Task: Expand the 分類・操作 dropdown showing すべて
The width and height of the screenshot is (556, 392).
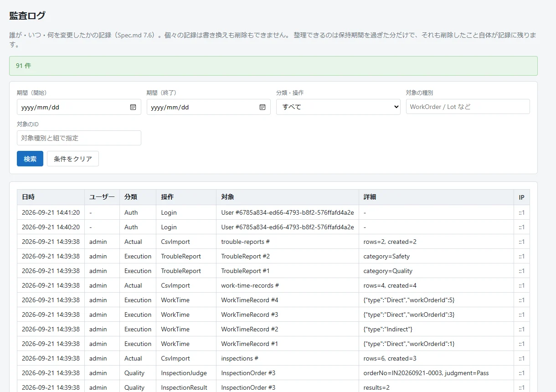Action: coord(338,107)
